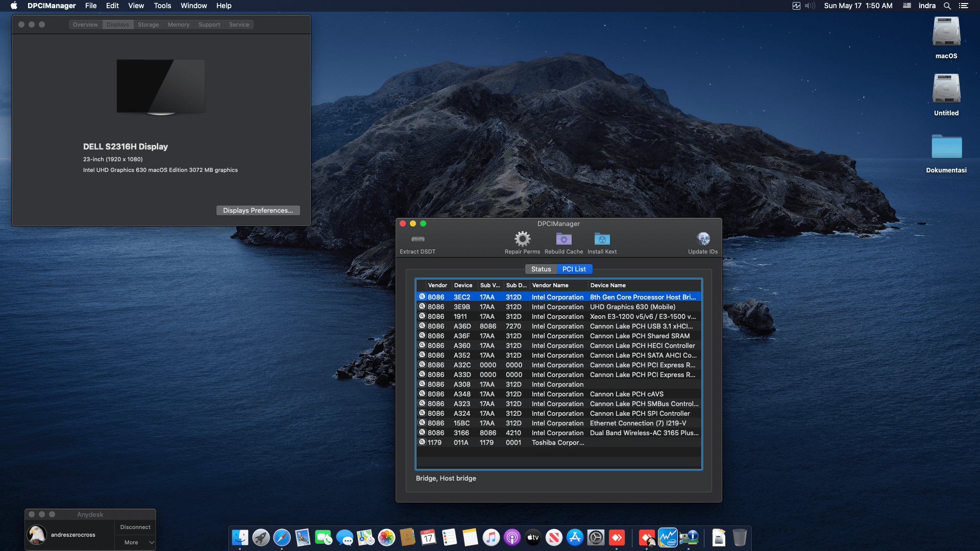The image size is (980, 551).
Task: Click the Update IDs globe icon
Action: [x=703, y=239]
